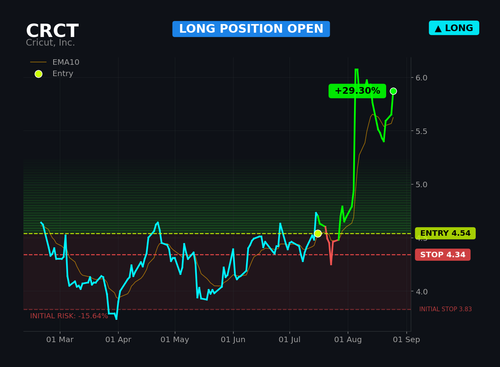500x367 pixels.
Task: Click the 01 Apr date label
Action: (x=118, y=339)
